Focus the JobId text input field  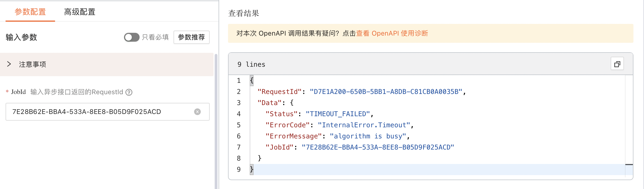(x=100, y=112)
